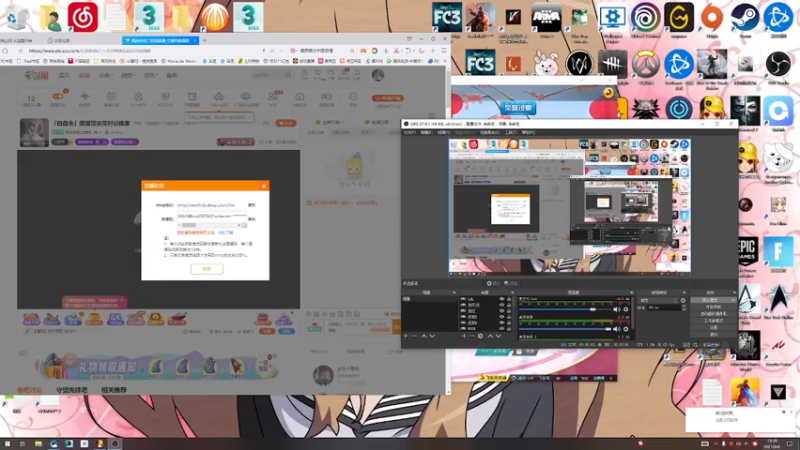Open the OBS 视图 menu
The height and width of the screenshot is (450, 800).
[x=442, y=133]
